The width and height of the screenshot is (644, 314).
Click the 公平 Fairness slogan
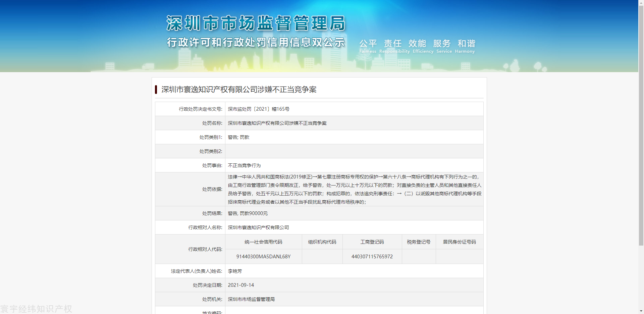point(368,46)
